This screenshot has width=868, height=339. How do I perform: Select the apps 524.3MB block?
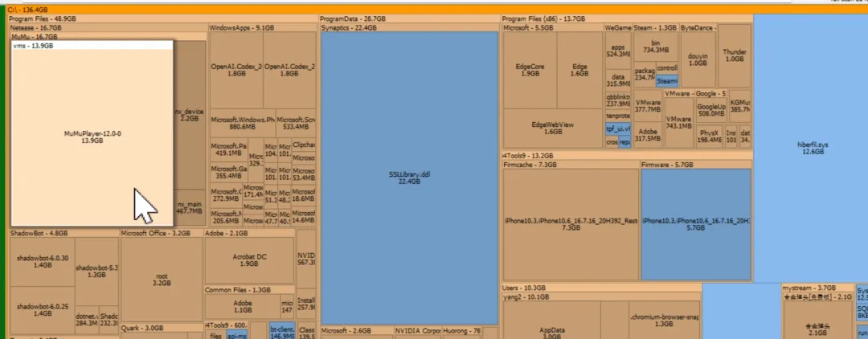tap(618, 51)
